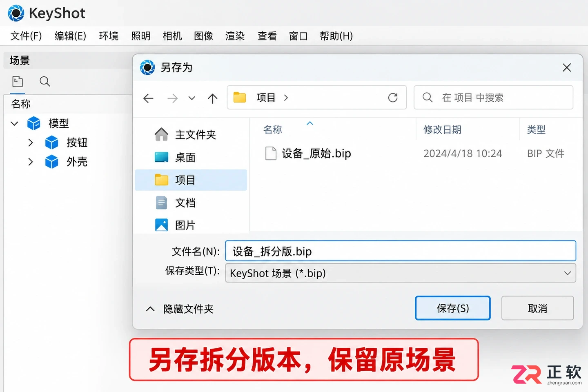Click the 取消 button
The image size is (588, 392).
click(x=537, y=308)
